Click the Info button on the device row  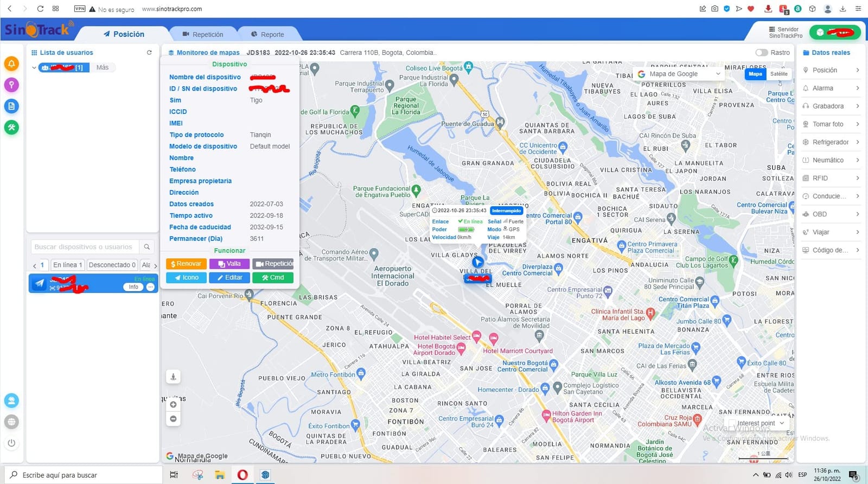click(x=133, y=287)
